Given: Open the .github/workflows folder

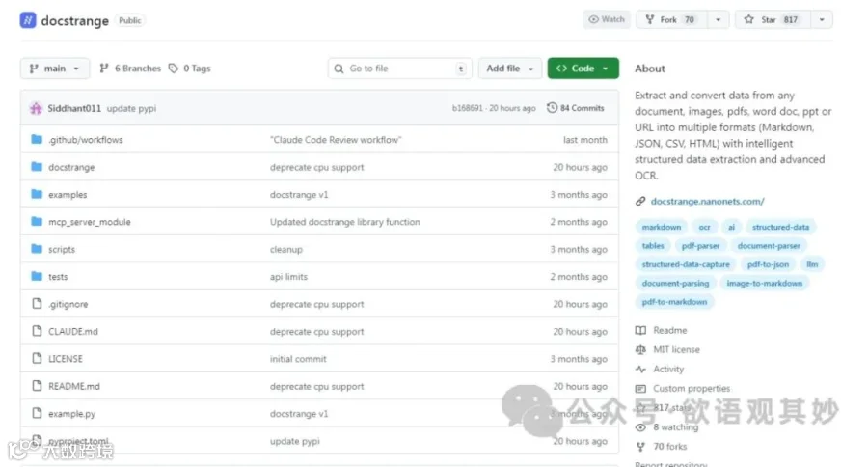Looking at the screenshot, I should [x=85, y=140].
